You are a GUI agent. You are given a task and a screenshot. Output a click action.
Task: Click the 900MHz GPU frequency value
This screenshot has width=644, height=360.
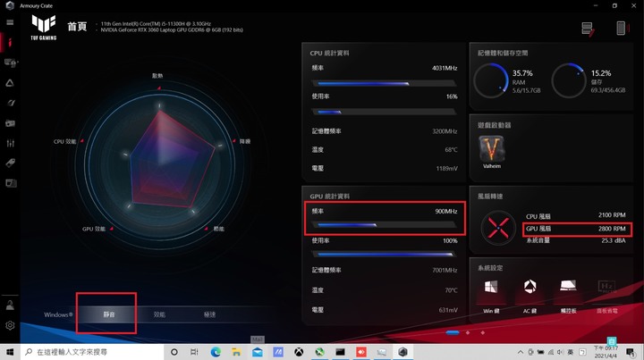[x=446, y=211]
